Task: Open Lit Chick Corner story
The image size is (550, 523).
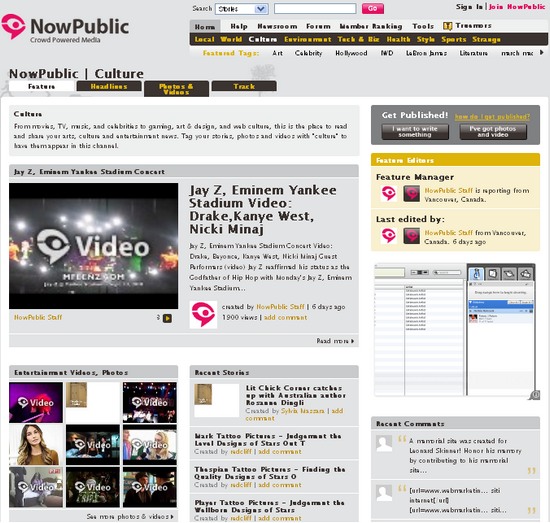Action: click(295, 395)
